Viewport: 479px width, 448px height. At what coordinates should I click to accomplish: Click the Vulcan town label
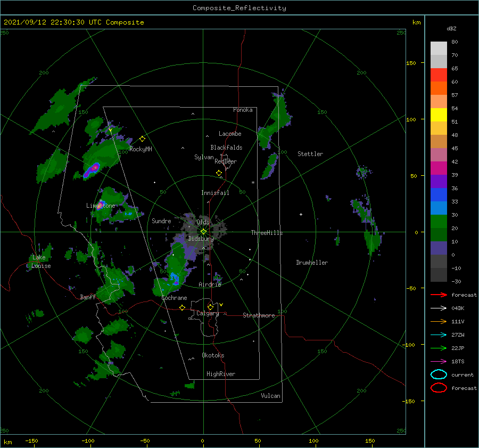click(x=270, y=396)
